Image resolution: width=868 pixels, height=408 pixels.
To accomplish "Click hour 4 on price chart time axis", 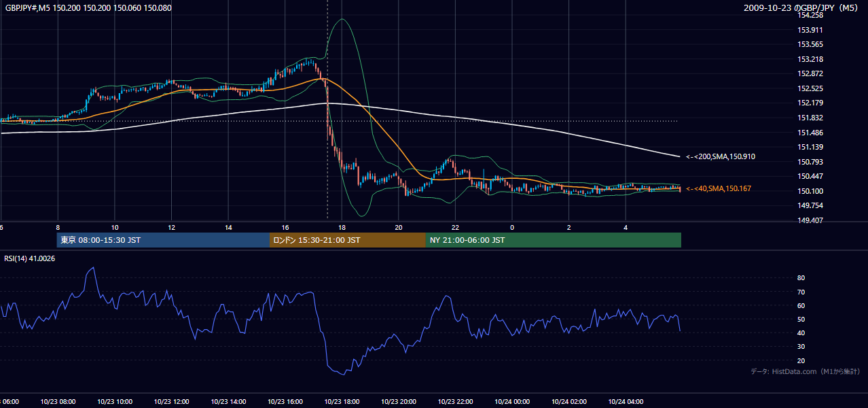I will pyautogui.click(x=626, y=228).
